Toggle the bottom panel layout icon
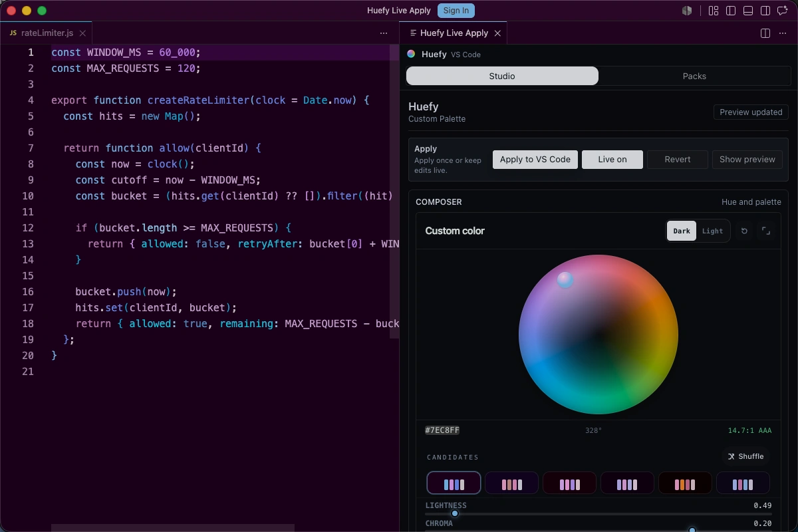798x532 pixels. [x=748, y=11]
